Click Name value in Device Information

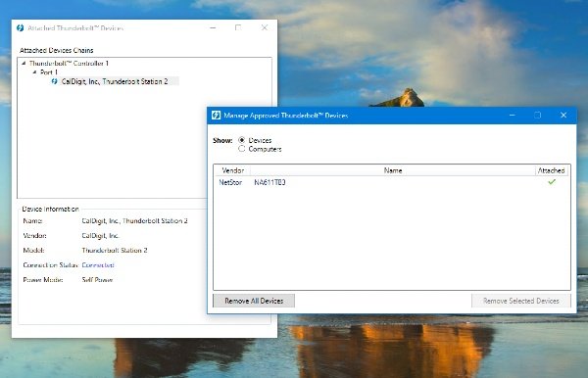coord(134,221)
